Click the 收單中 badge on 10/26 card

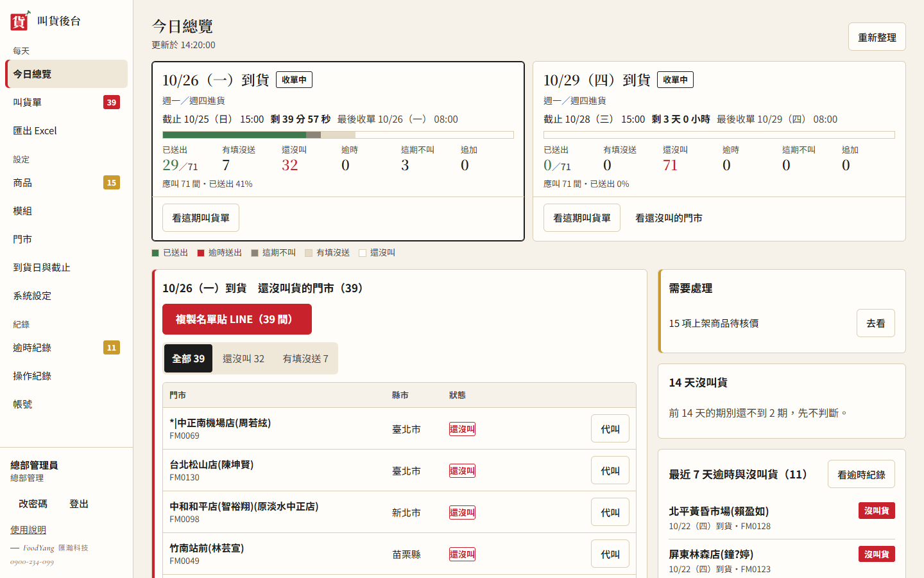294,80
